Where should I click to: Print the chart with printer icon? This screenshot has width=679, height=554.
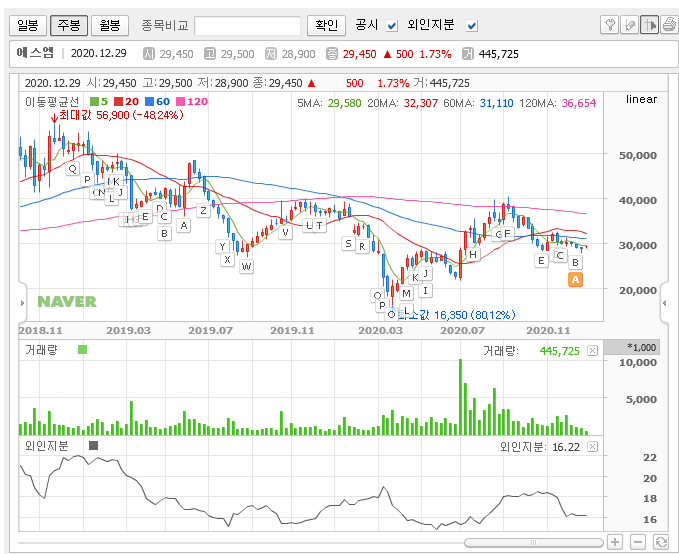pyautogui.click(x=669, y=25)
